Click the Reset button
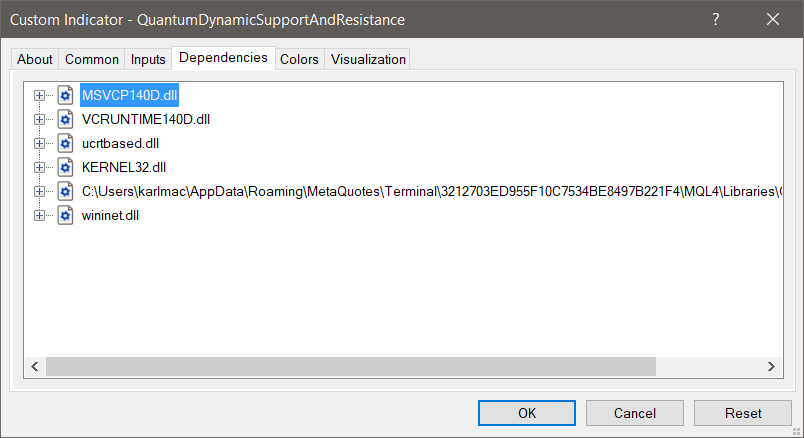The height and width of the screenshot is (438, 804). (x=743, y=413)
